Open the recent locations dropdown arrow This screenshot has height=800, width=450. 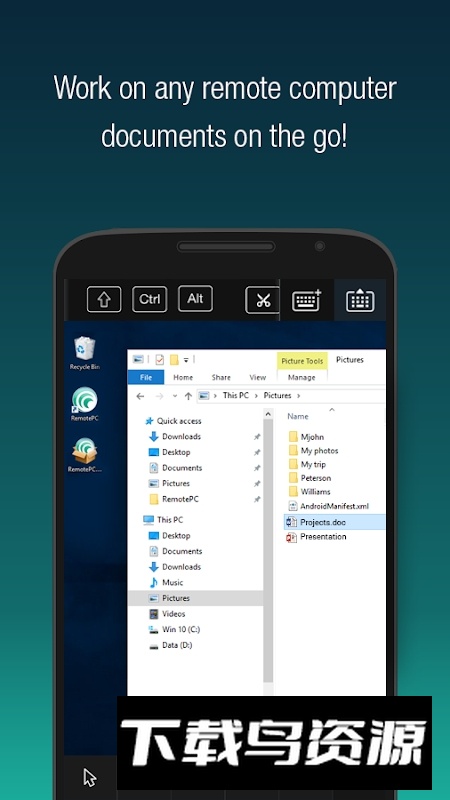coord(175,396)
